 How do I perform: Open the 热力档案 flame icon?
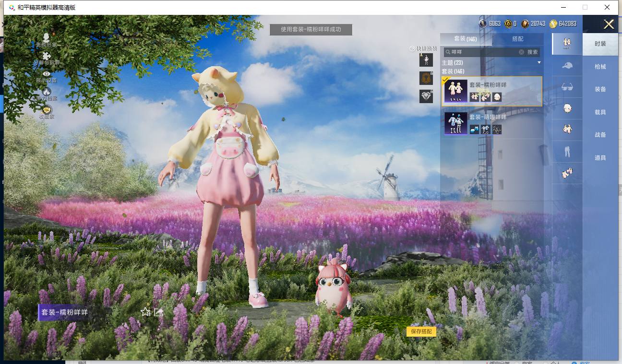point(47,92)
